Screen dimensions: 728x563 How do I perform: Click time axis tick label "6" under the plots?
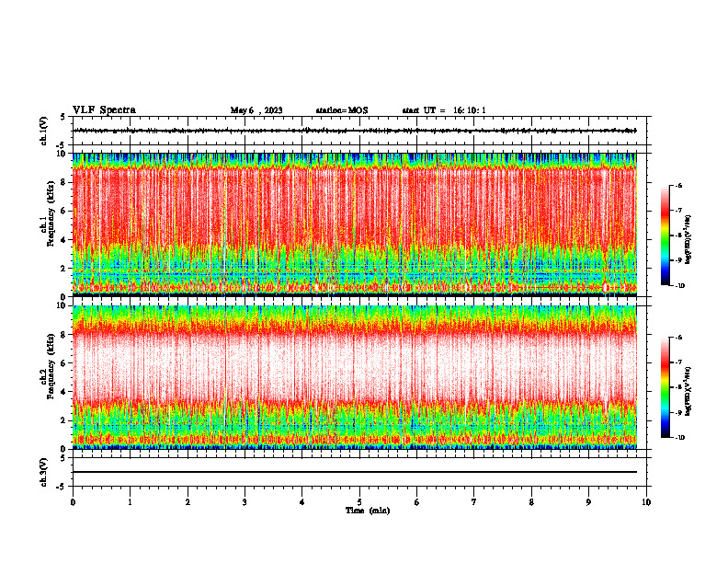coord(417,502)
